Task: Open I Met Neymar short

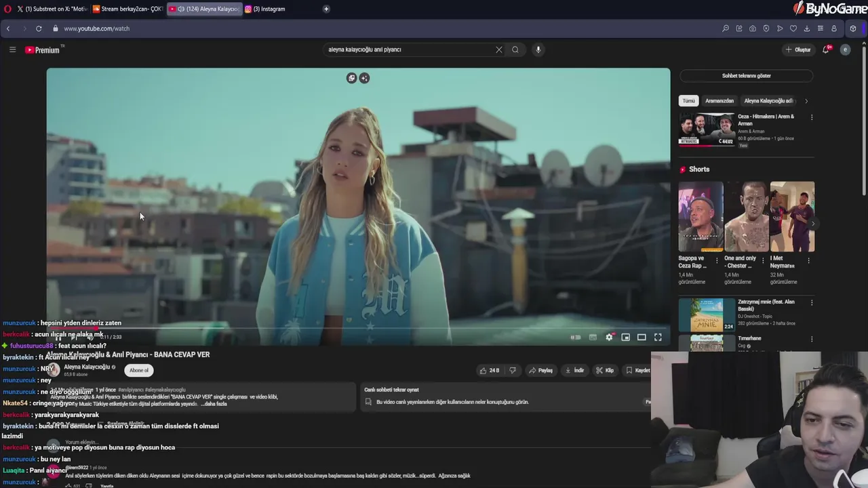Action: tap(792, 217)
